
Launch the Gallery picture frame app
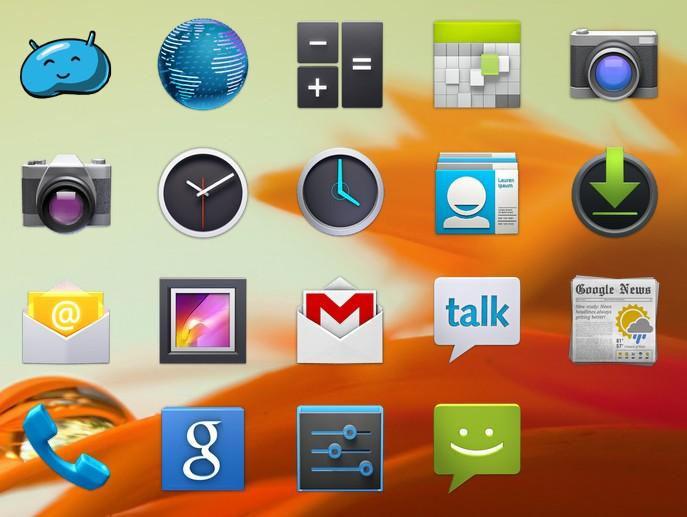point(203,321)
